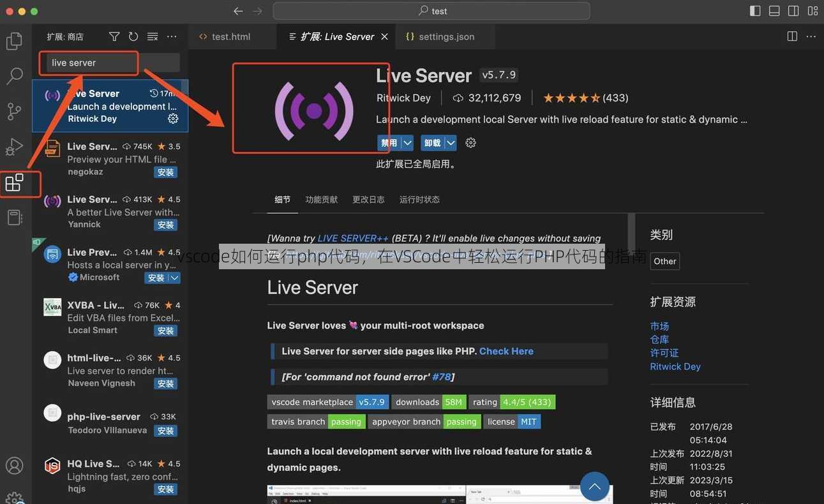This screenshot has height=504, width=824.
Task: Split the editor to the right
Action: [792, 36]
